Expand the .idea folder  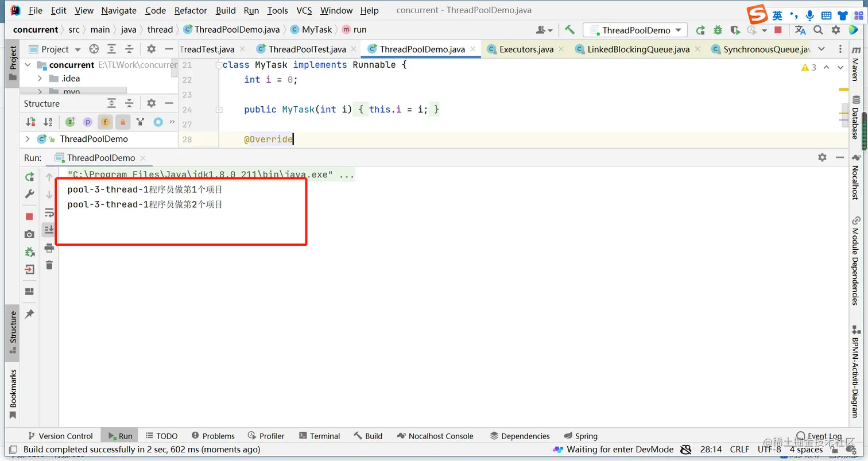tap(40, 79)
